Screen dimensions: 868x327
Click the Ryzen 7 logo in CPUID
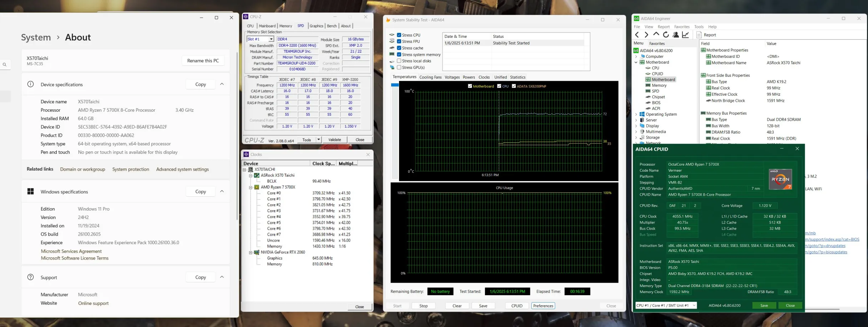point(780,179)
